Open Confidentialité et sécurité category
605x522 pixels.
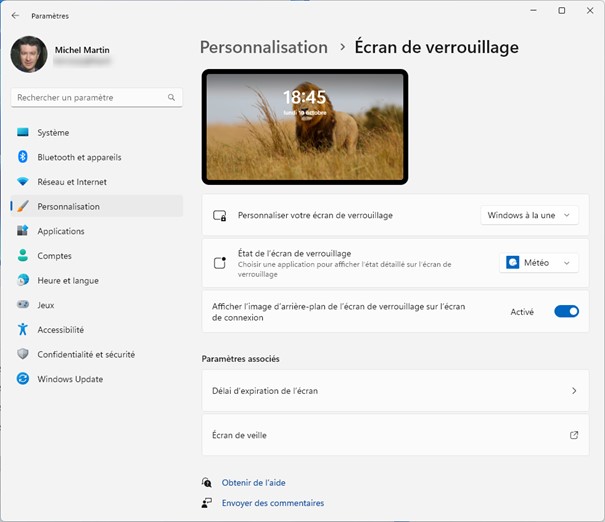pyautogui.click(x=96, y=355)
